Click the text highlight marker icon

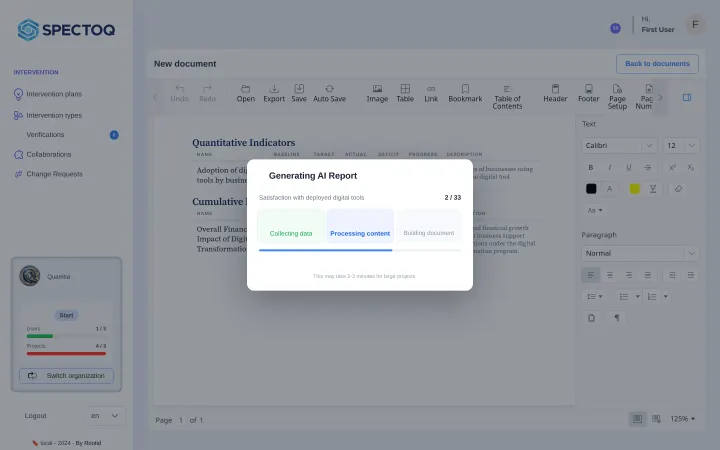[652, 189]
